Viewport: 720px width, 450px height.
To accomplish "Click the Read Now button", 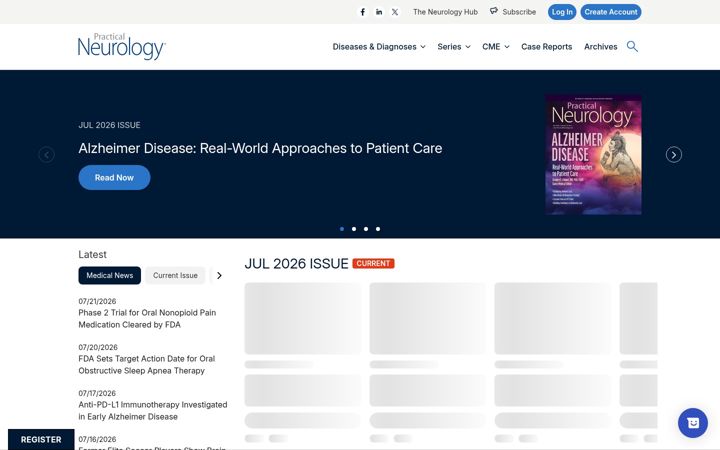I will (114, 178).
